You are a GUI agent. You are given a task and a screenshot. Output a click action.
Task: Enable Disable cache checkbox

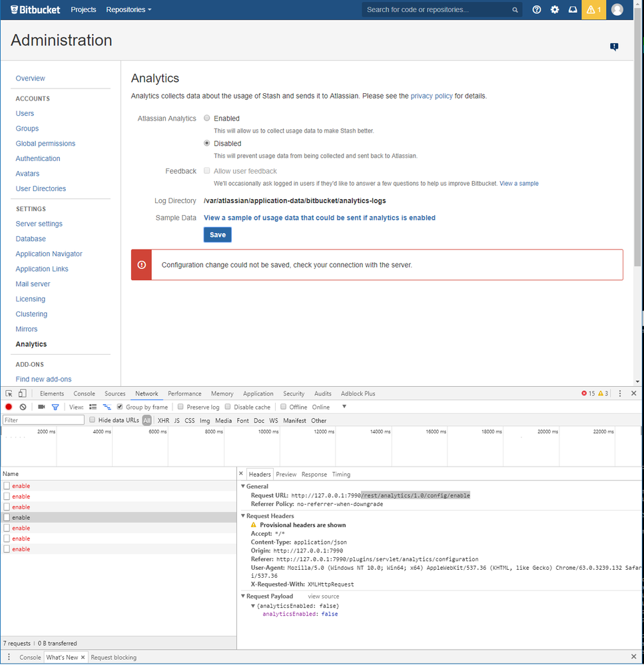(x=227, y=407)
